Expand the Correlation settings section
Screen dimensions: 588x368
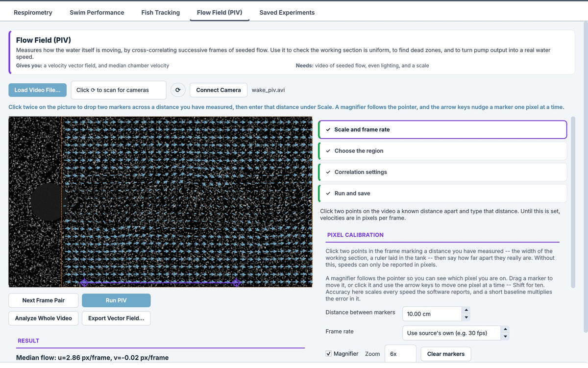click(x=442, y=172)
